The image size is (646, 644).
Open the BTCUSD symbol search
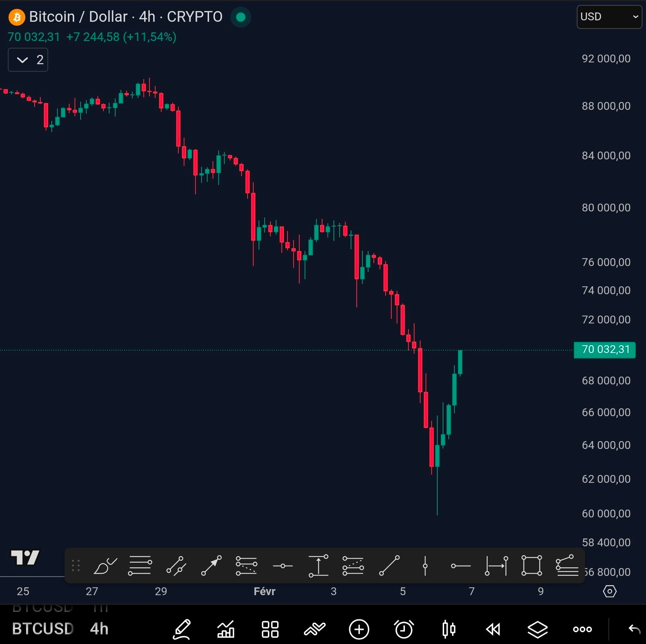[x=43, y=629]
